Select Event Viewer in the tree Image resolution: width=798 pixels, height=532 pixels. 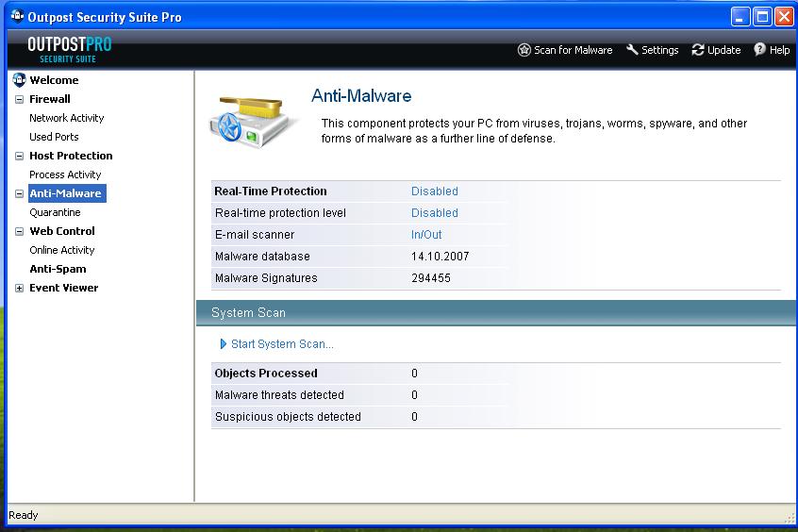pos(63,287)
